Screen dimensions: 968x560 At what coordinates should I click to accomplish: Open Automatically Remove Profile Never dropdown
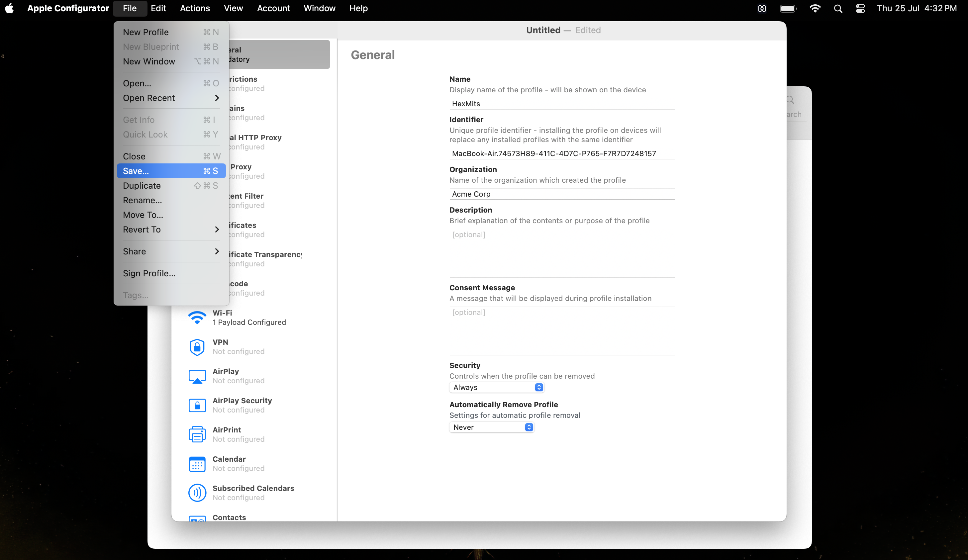492,427
